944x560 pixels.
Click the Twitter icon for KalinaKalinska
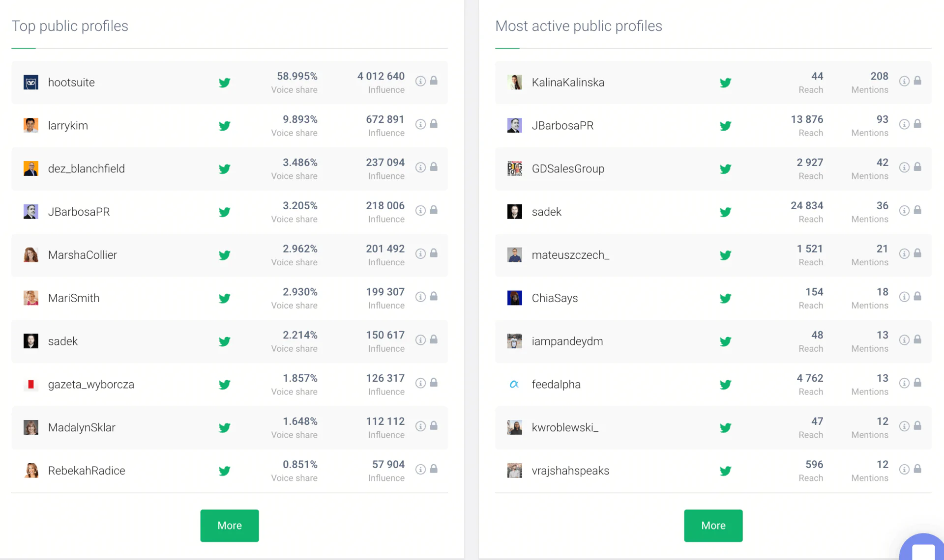click(725, 83)
